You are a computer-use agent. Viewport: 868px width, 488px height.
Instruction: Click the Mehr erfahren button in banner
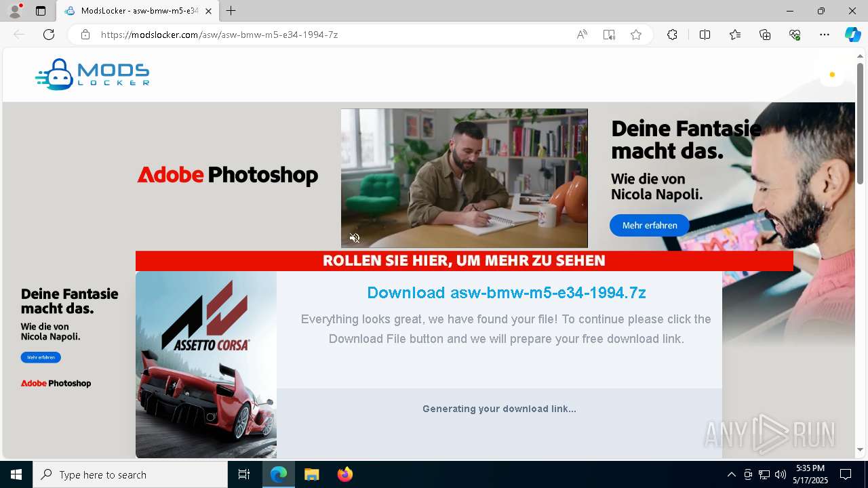(x=650, y=226)
